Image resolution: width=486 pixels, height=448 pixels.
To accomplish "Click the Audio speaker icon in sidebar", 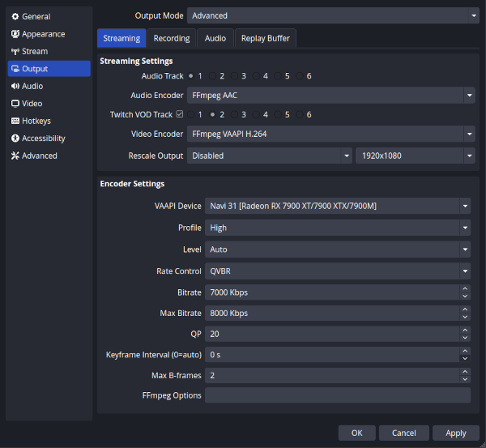I will tap(15, 86).
